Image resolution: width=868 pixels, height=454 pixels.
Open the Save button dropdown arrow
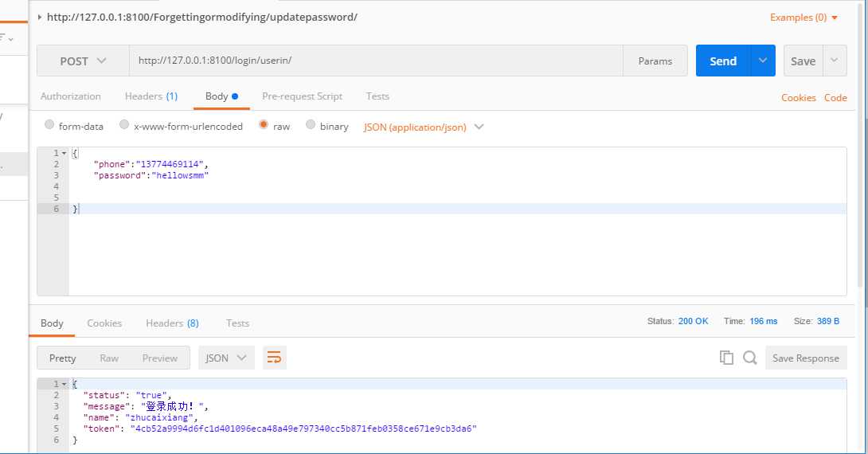pos(835,61)
